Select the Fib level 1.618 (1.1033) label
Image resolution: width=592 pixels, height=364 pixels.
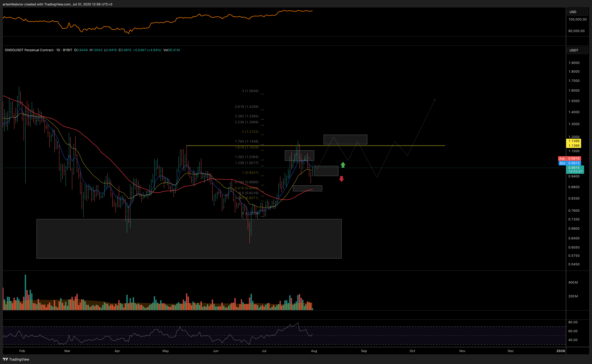247,147
